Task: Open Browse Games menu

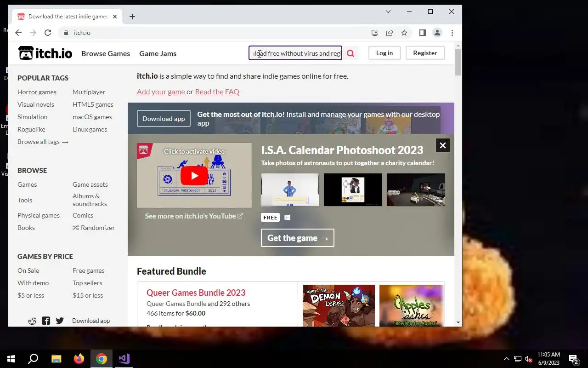Action: click(106, 53)
